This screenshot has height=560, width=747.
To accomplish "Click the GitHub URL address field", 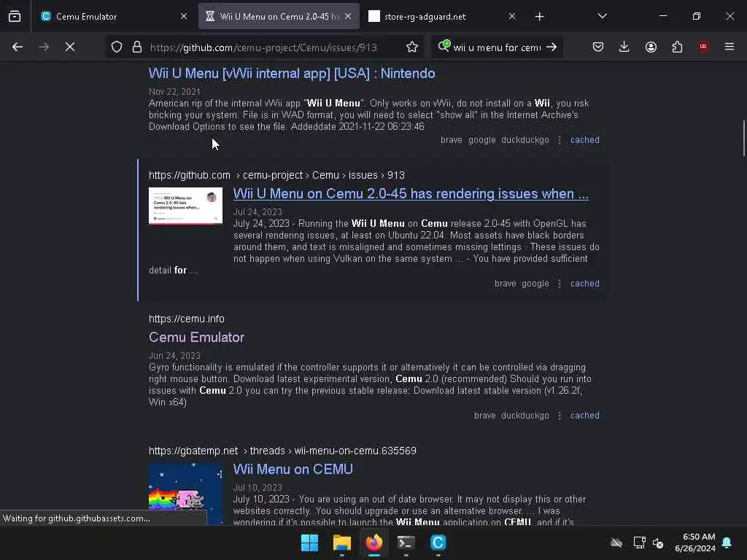I will pos(263,47).
